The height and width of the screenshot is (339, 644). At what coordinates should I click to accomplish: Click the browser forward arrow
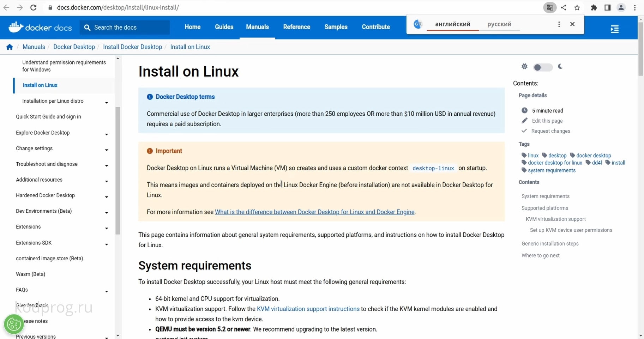pyautogui.click(x=20, y=7)
